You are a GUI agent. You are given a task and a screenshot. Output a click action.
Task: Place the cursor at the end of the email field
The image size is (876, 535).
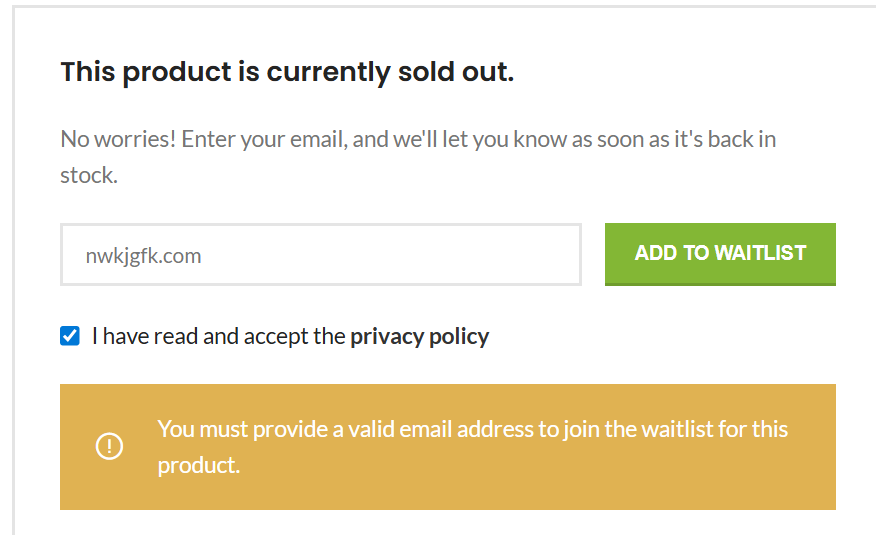[559, 255]
